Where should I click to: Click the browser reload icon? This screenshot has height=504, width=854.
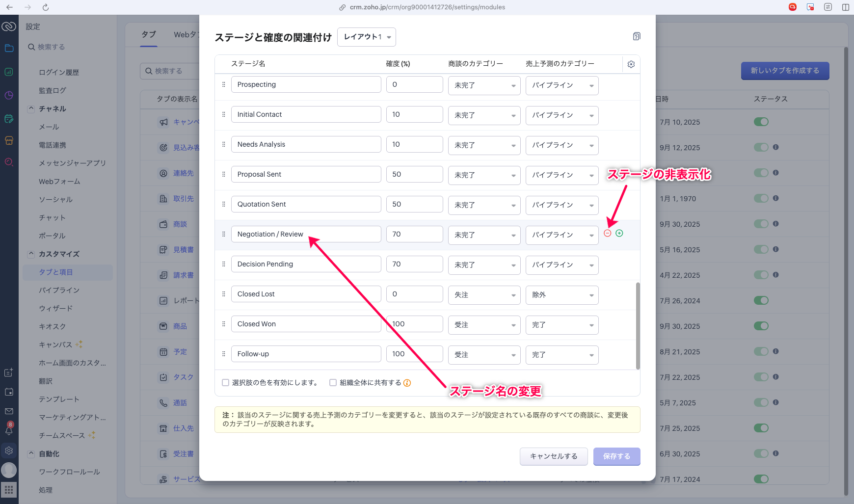click(46, 7)
